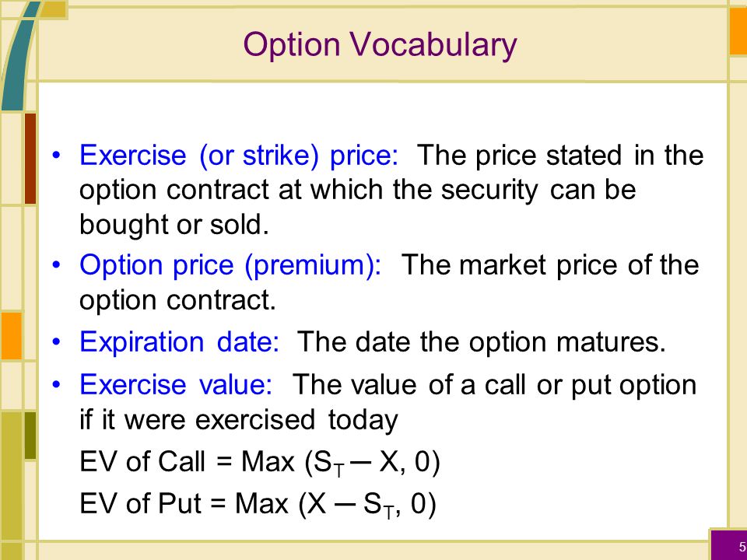Click the phrase 'The date the option matures.'

481,342
